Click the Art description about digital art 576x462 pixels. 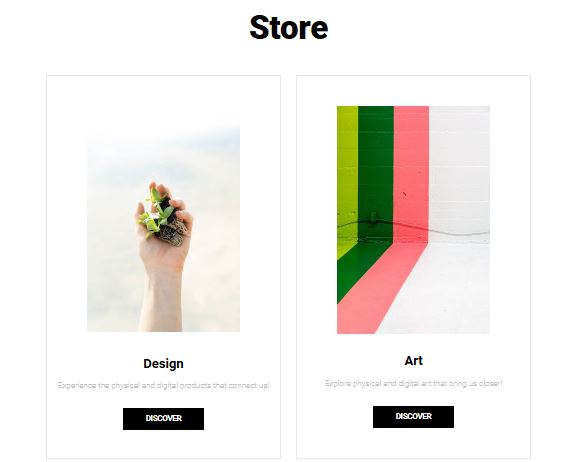pos(413,383)
